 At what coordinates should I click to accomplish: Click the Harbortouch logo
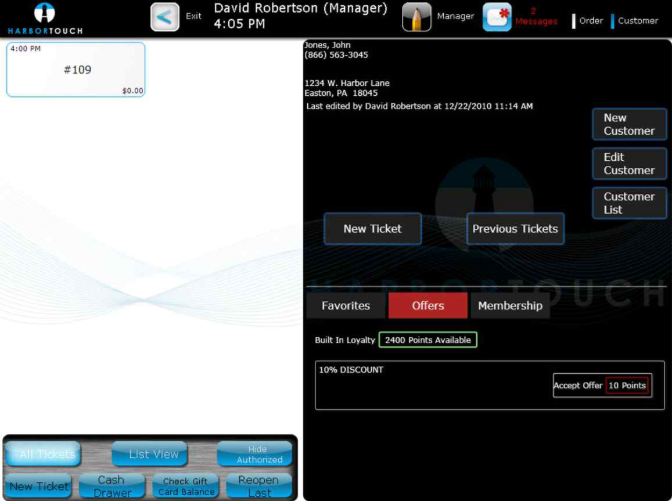(x=44, y=18)
